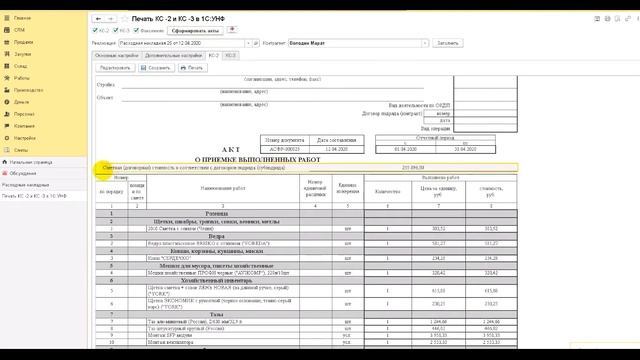
Task: Switch to Дополнительные настройки tab
Action: (x=173, y=55)
